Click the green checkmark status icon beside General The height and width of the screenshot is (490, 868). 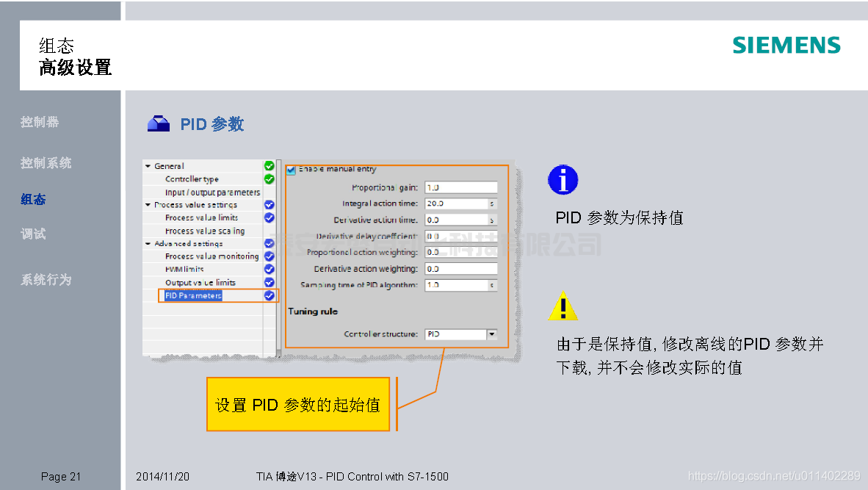click(269, 166)
